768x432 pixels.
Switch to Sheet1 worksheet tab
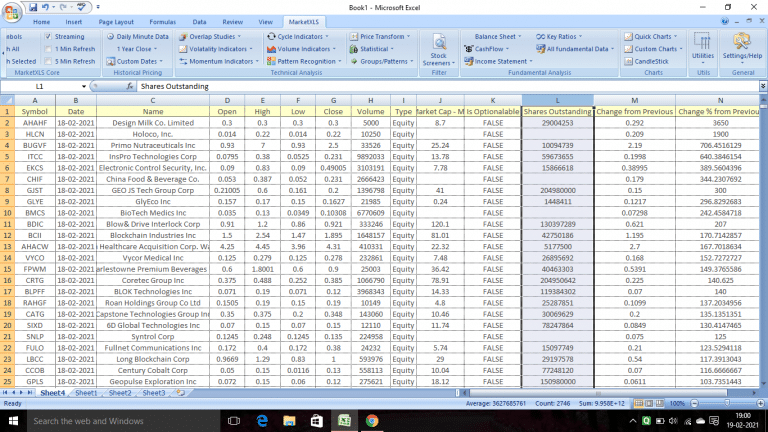86,393
